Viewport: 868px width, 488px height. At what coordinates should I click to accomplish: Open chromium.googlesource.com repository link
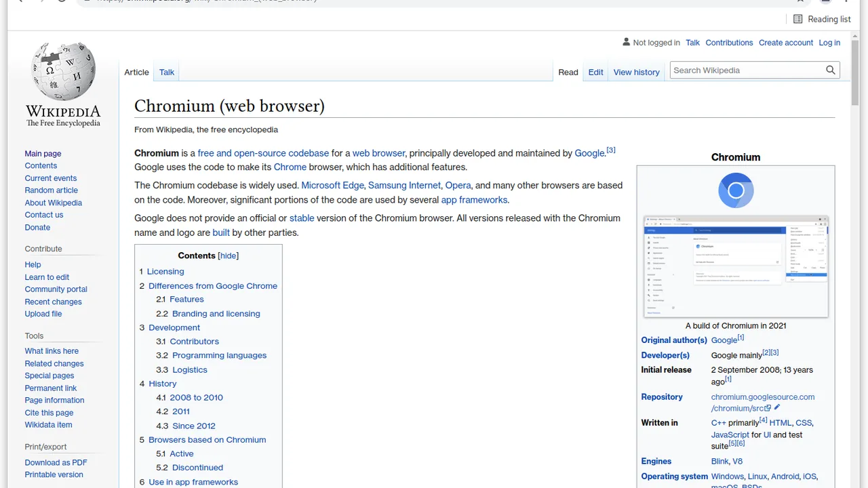pyautogui.click(x=763, y=403)
